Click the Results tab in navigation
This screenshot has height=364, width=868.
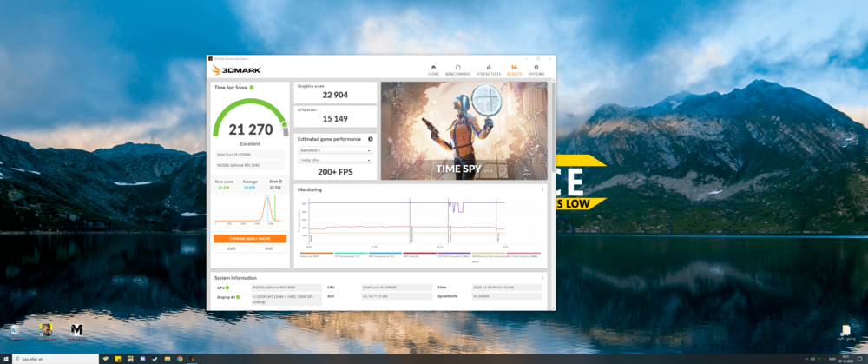pyautogui.click(x=514, y=69)
